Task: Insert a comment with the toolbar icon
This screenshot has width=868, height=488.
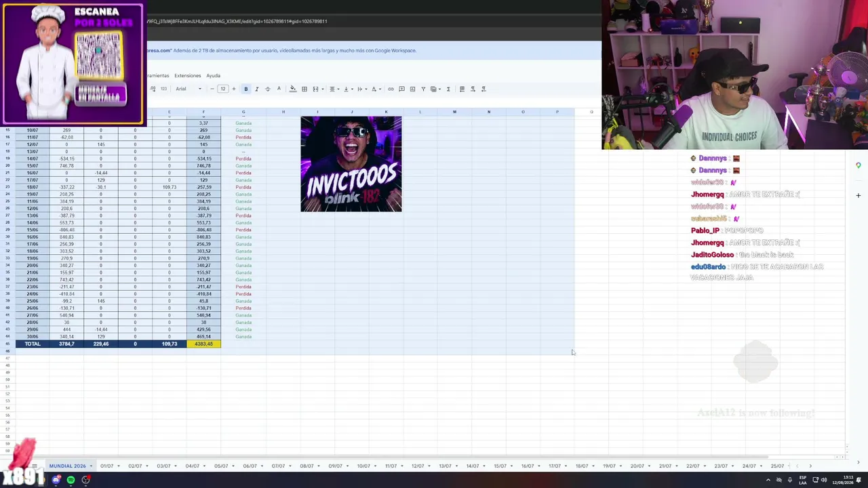Action: tap(401, 89)
